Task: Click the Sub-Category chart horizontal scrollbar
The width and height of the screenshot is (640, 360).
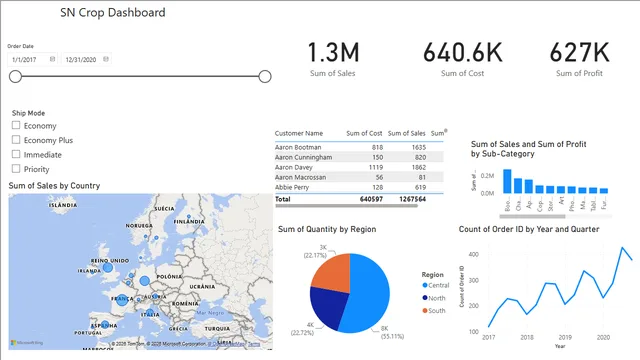Action: coord(532,216)
